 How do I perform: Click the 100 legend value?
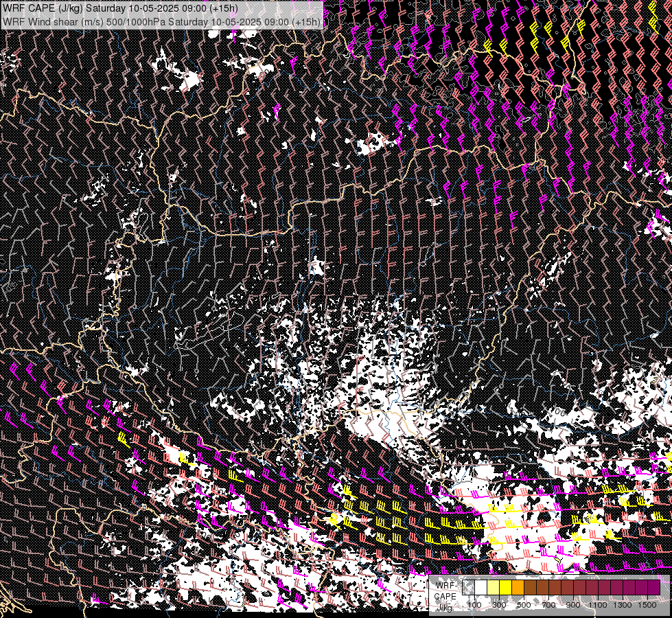tap(474, 605)
